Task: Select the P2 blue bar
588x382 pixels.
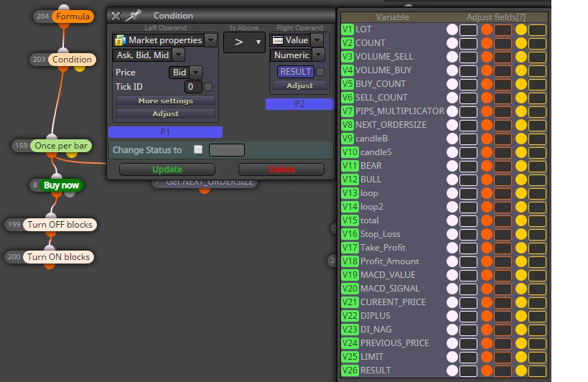Action: tap(299, 104)
